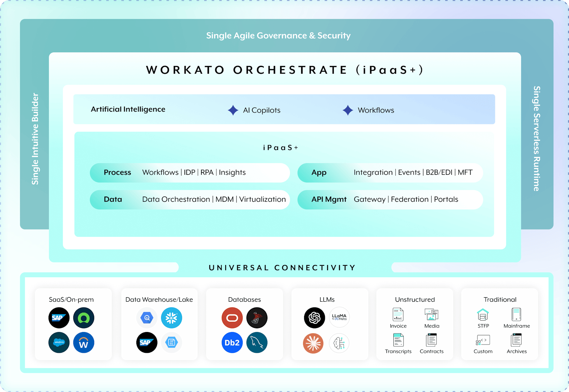Select the Salesforce cloud icon
Screen dimensions: 569x392
click(59, 342)
